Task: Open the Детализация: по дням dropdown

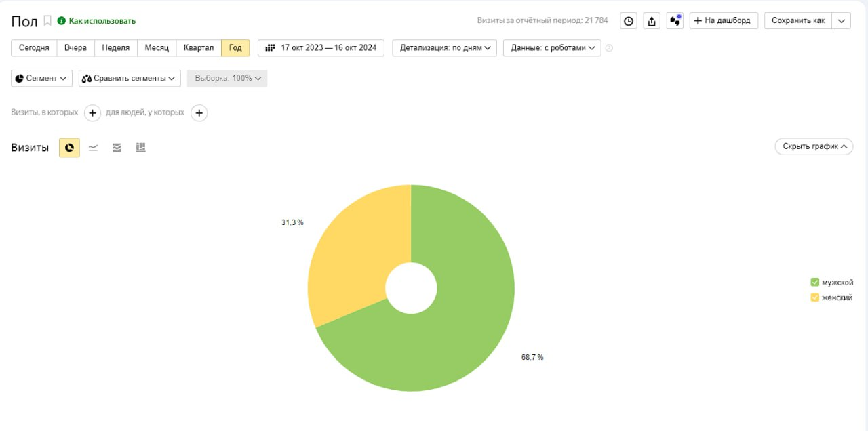Action: coord(445,48)
